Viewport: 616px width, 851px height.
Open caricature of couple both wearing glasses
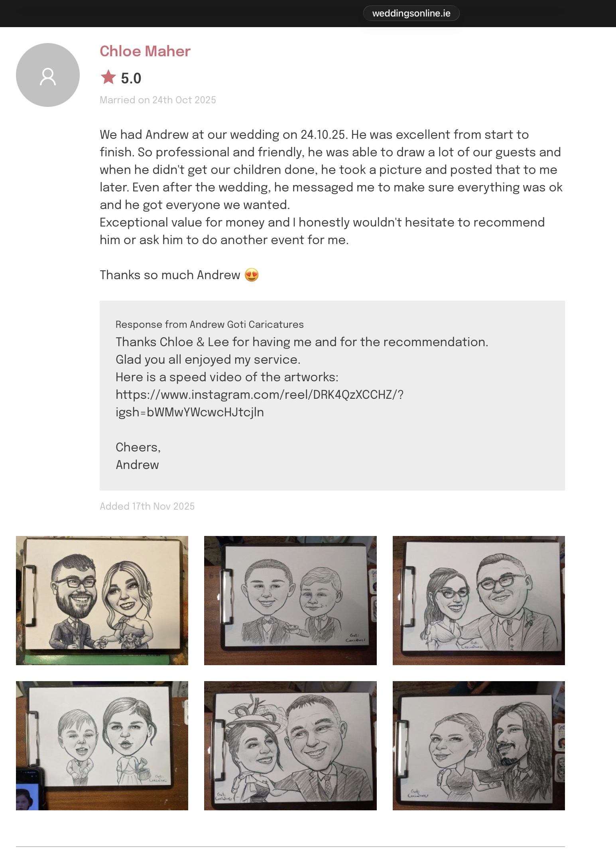[478, 600]
